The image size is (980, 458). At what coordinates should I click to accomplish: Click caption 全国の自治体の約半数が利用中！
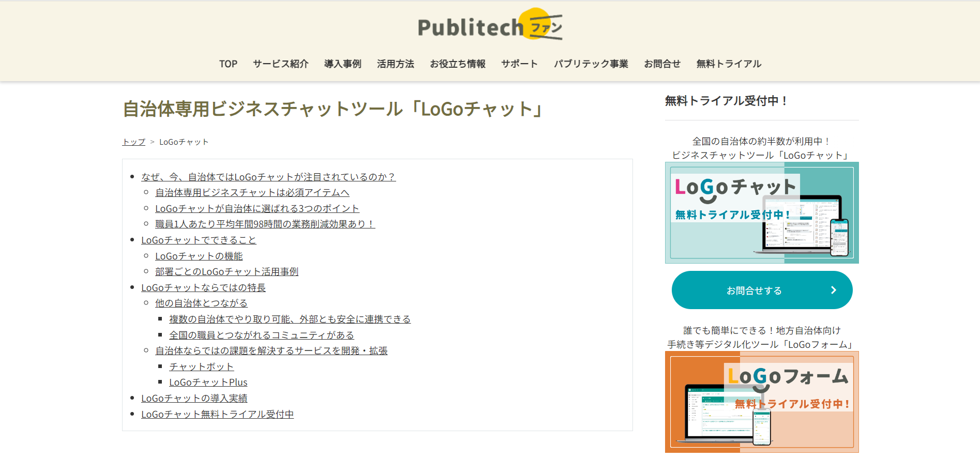point(762,141)
